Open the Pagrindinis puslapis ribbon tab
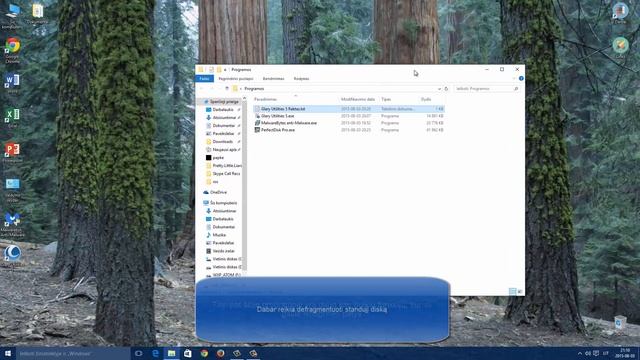Viewport: 640px width, 360px height. [236, 78]
